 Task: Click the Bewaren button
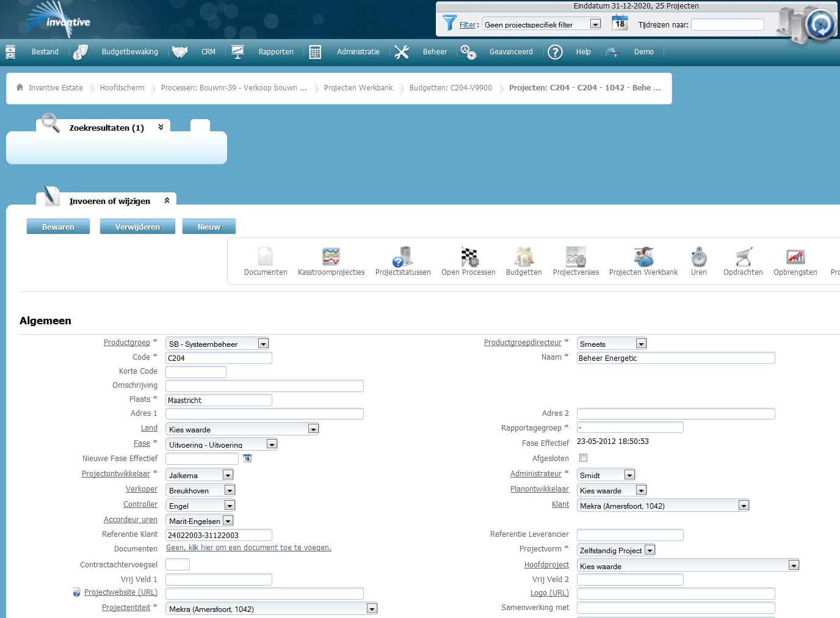point(58,226)
